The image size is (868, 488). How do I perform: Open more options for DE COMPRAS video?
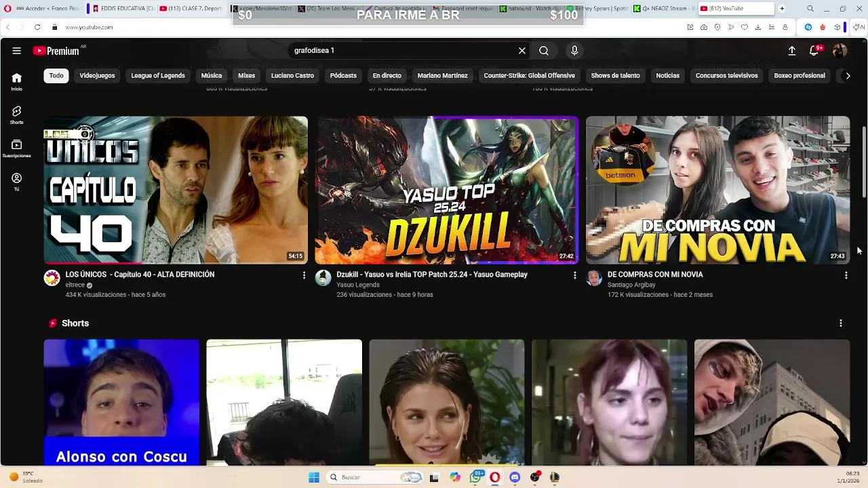tap(846, 275)
